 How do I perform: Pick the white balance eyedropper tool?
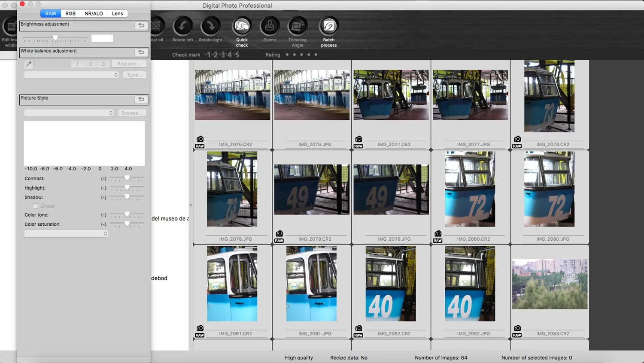pyautogui.click(x=29, y=64)
